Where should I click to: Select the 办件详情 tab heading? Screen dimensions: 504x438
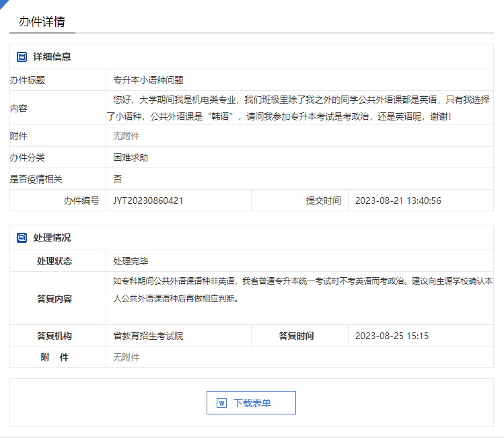(x=42, y=21)
